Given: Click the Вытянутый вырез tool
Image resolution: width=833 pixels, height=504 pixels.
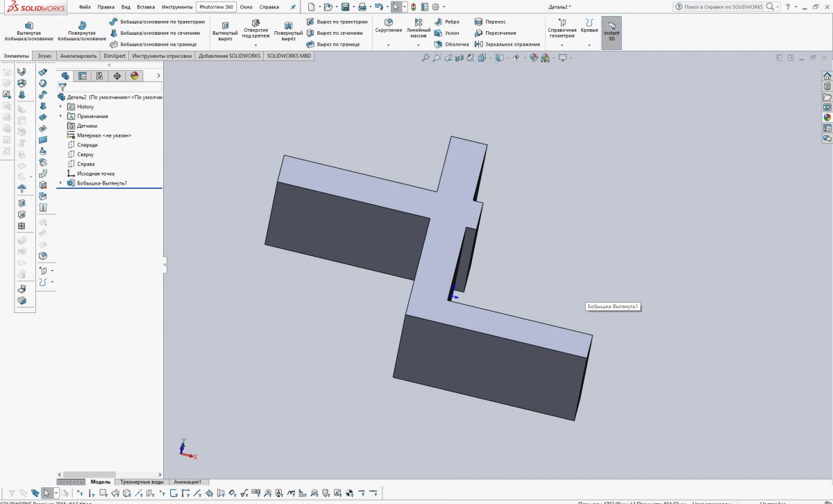Looking at the screenshot, I should (224, 31).
